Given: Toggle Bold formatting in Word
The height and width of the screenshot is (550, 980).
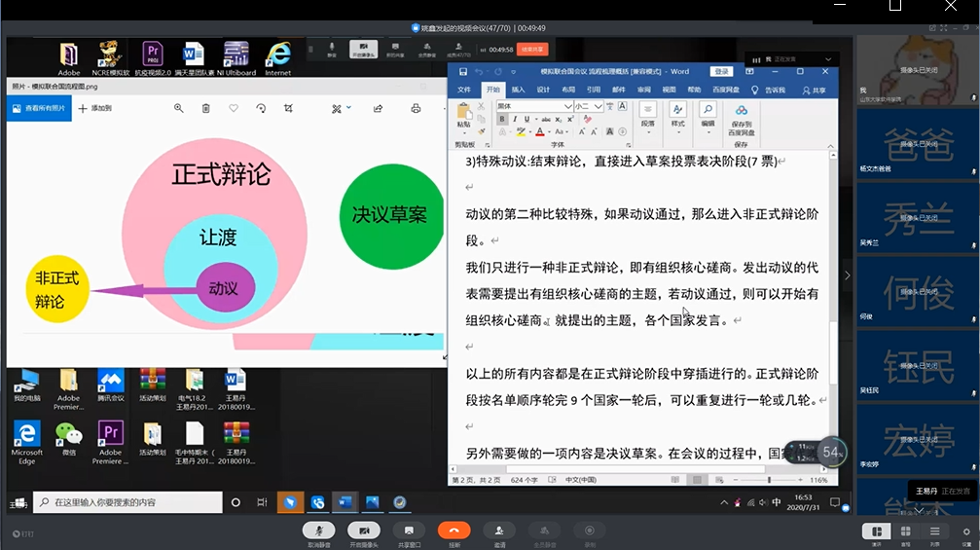Looking at the screenshot, I should click(502, 119).
